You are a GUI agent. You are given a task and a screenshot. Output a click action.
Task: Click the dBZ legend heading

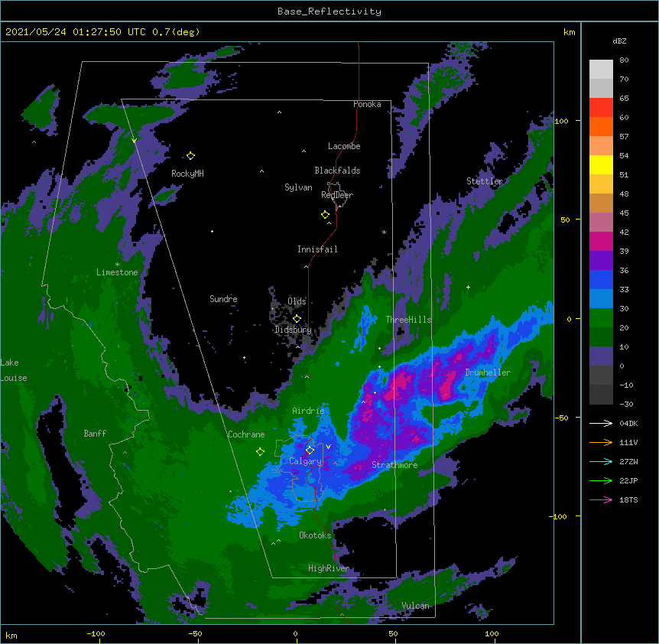pyautogui.click(x=619, y=41)
